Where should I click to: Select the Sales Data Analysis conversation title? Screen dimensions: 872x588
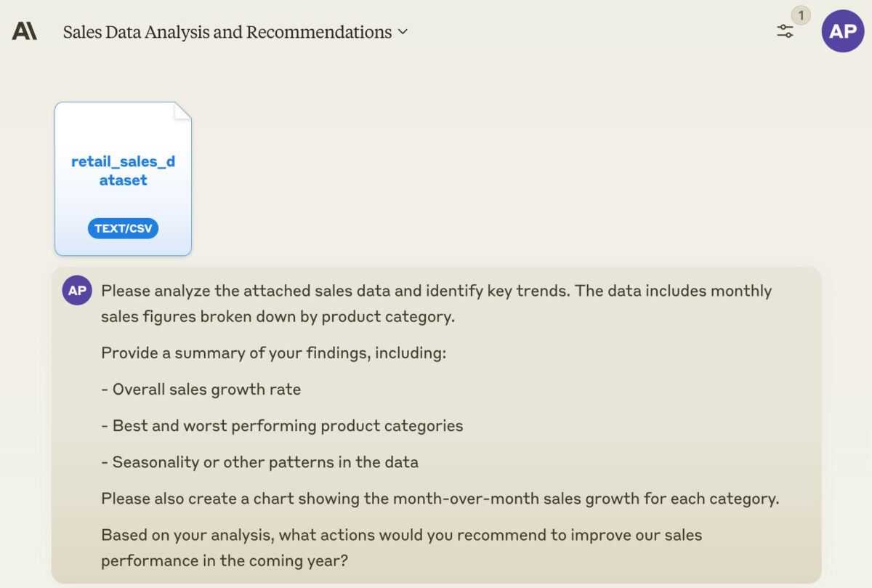coord(226,32)
